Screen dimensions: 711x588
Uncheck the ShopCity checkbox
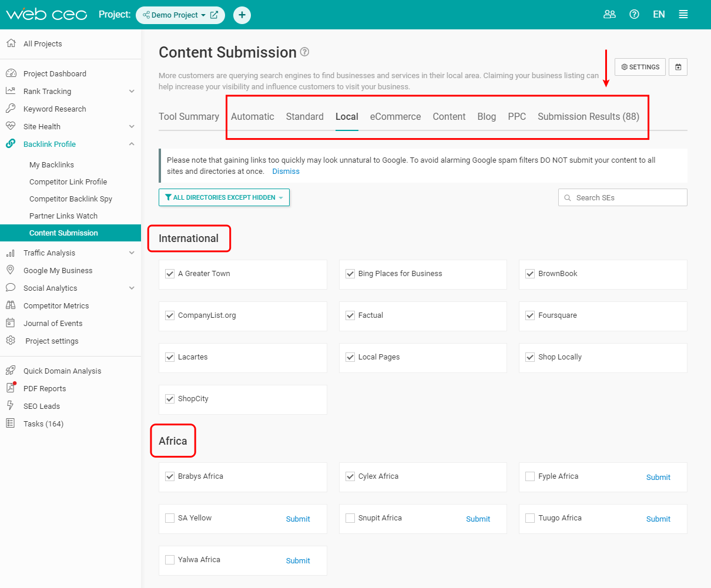pos(170,399)
